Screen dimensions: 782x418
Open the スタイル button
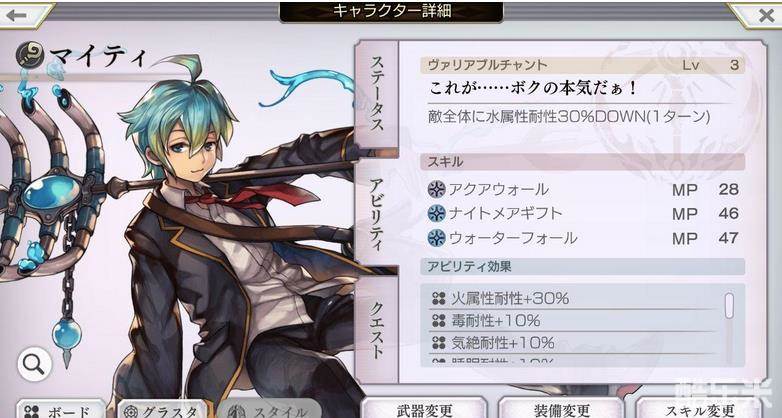pyautogui.click(x=269, y=409)
